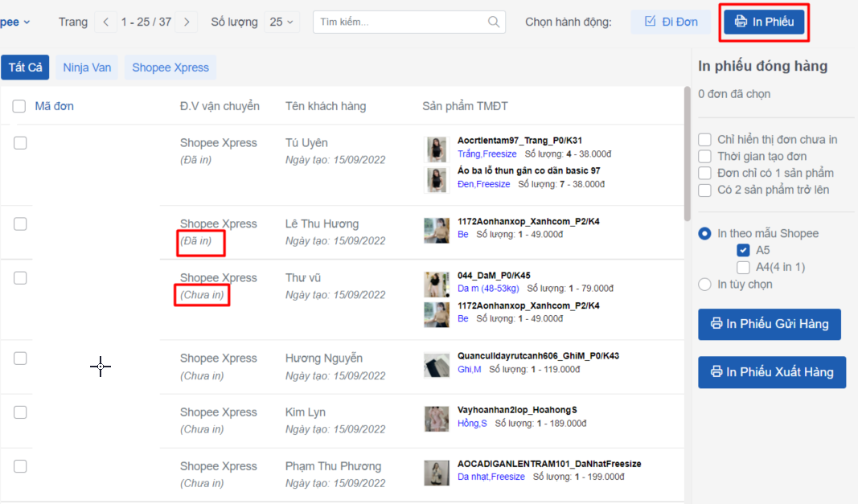Open the Số lượng 25 dropdown
Image resolution: width=858 pixels, height=504 pixels.
(281, 22)
